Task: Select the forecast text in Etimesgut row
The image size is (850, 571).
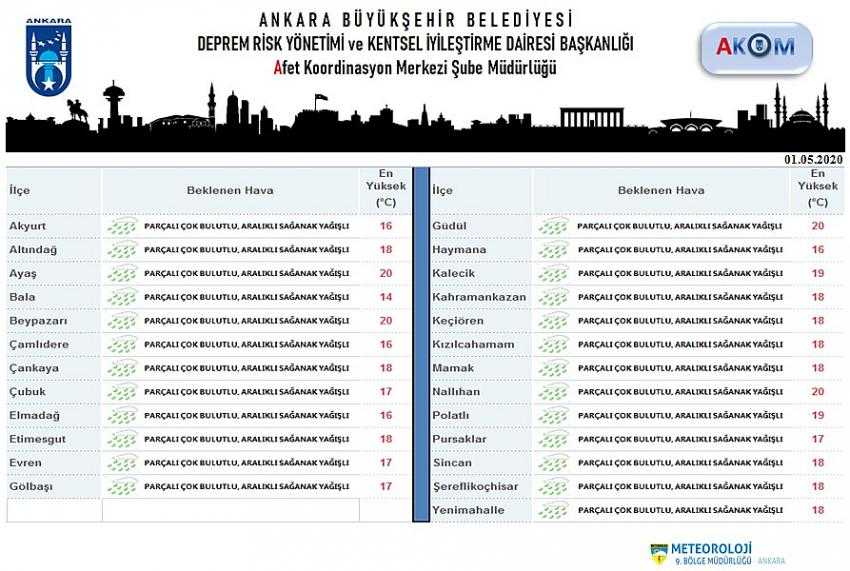Action: point(246,439)
